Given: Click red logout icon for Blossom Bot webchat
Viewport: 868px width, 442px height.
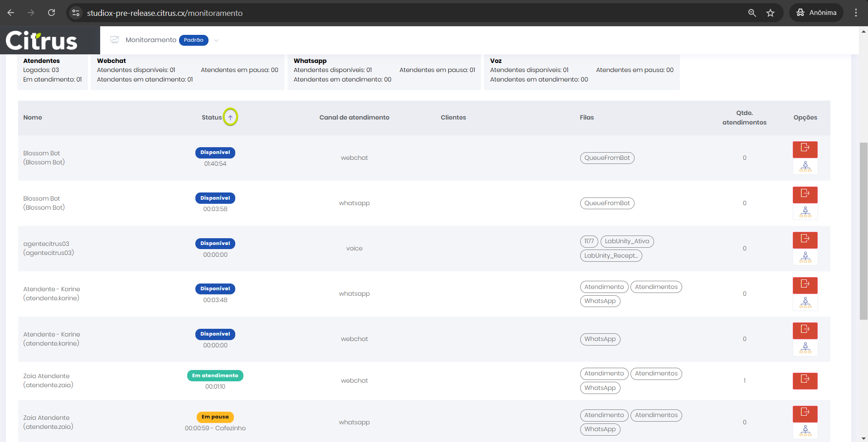Looking at the screenshot, I should tap(805, 149).
